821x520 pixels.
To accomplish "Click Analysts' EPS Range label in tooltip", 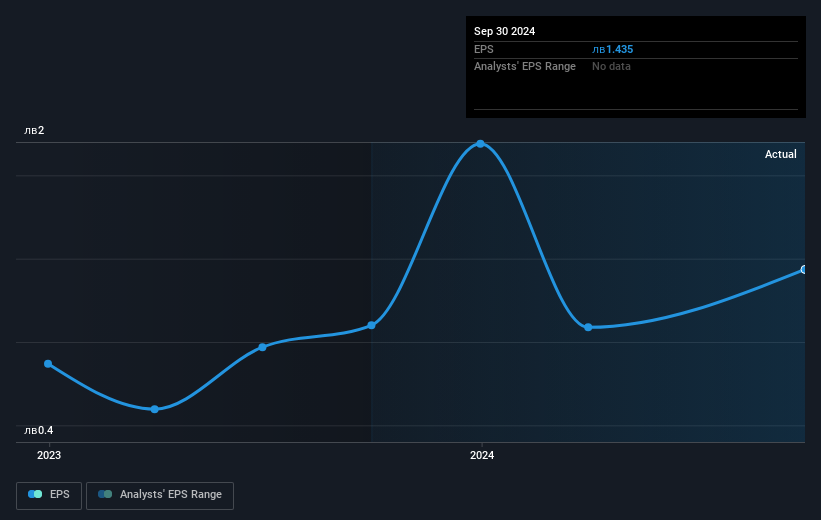I will pyautogui.click(x=525, y=67).
